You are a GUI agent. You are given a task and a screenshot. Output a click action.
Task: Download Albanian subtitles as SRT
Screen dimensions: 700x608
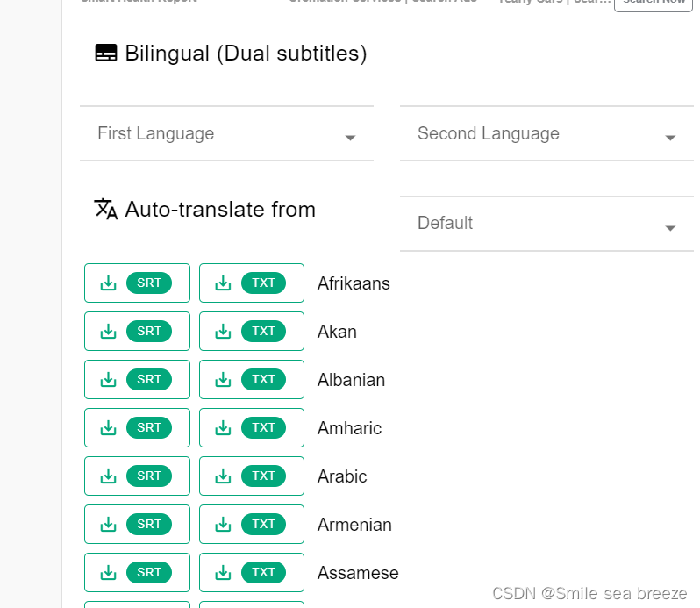coord(137,379)
